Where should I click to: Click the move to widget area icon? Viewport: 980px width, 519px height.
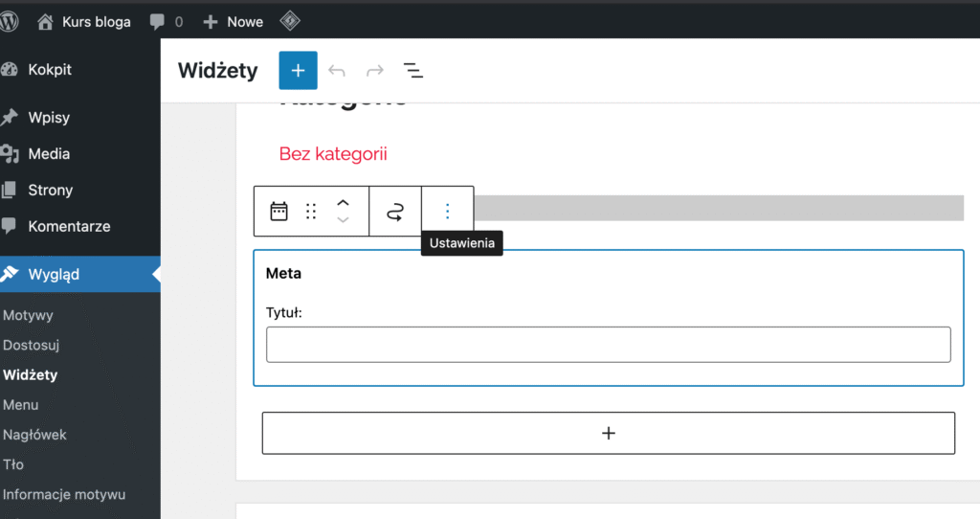point(395,212)
